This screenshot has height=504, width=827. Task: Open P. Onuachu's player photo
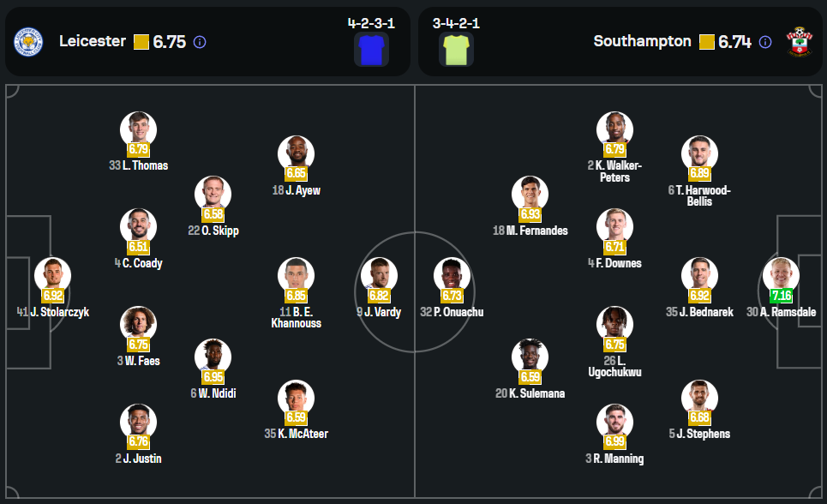coord(452,276)
